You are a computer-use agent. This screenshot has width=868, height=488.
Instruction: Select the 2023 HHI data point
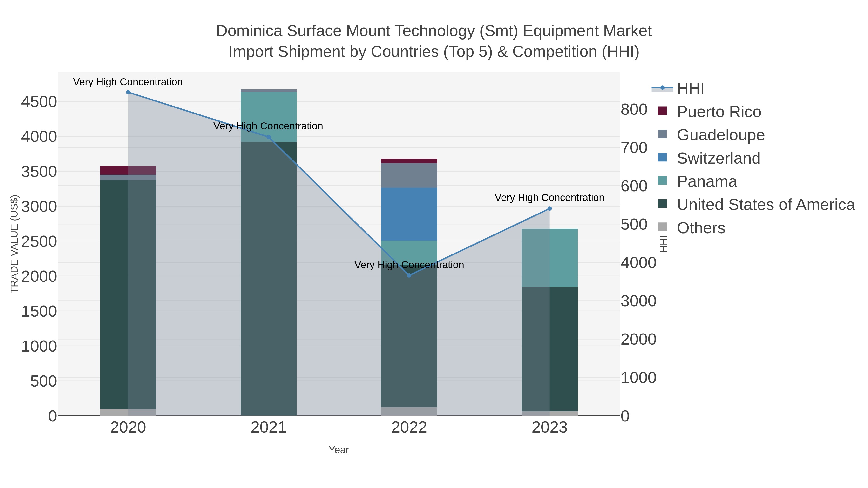tap(549, 209)
